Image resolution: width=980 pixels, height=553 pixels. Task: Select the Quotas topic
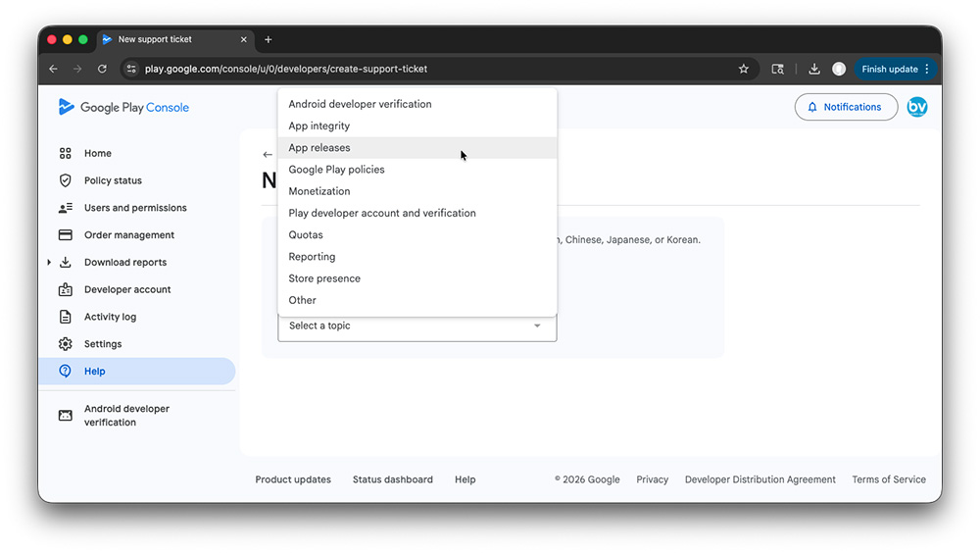(x=416, y=234)
